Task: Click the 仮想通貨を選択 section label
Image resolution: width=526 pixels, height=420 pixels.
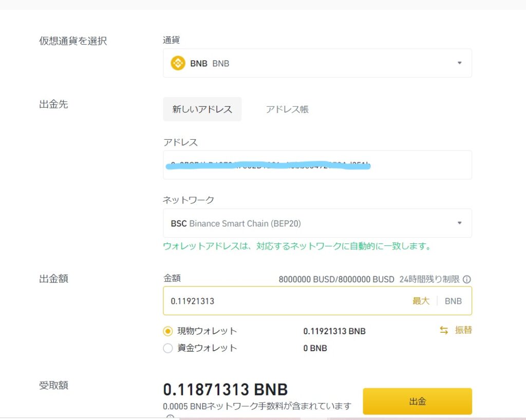Action: coord(73,41)
